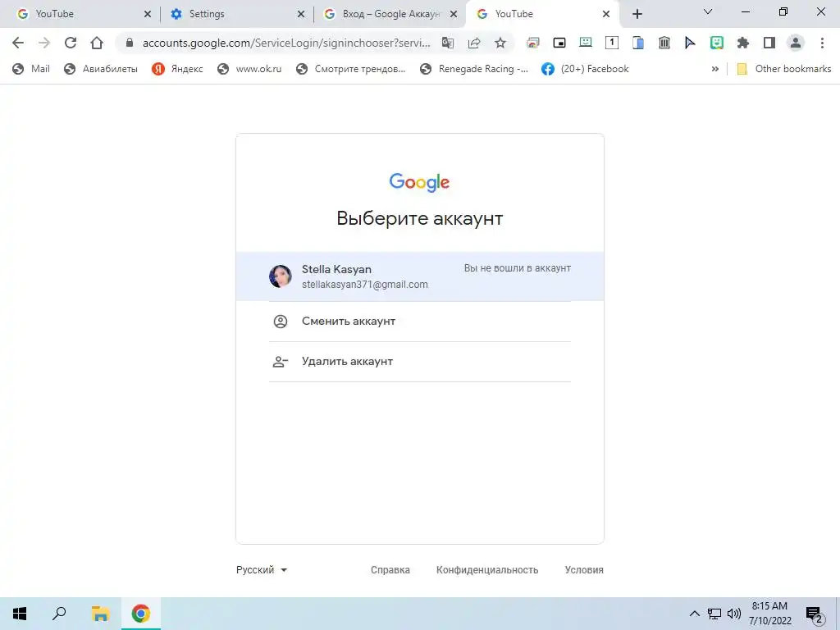Open the www.ok.ru bookmark
840x630 pixels.
[249, 69]
